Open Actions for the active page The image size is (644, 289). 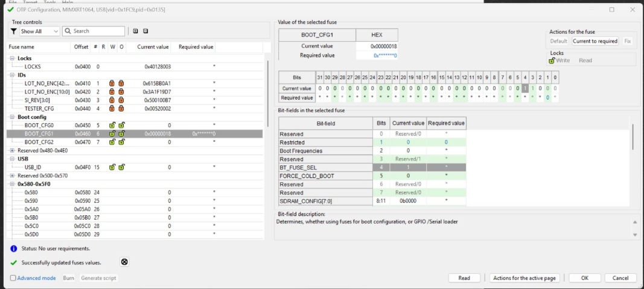pos(525,278)
